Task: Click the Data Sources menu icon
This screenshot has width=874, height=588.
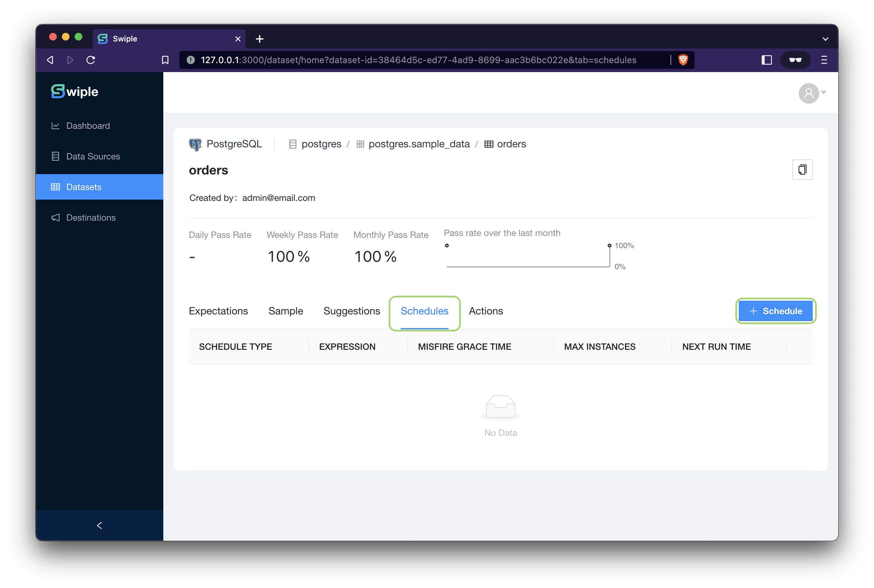Action: (x=56, y=156)
